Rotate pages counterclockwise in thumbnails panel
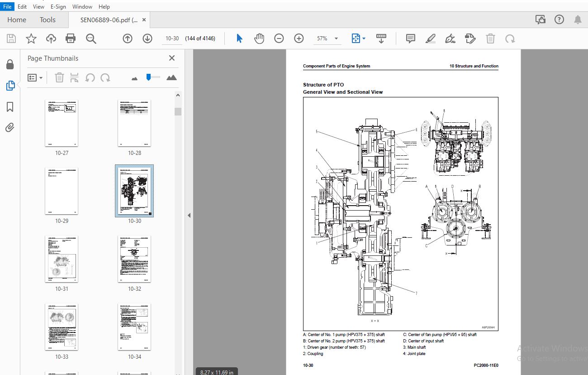Viewport: 588px width, 375px height. click(x=90, y=78)
